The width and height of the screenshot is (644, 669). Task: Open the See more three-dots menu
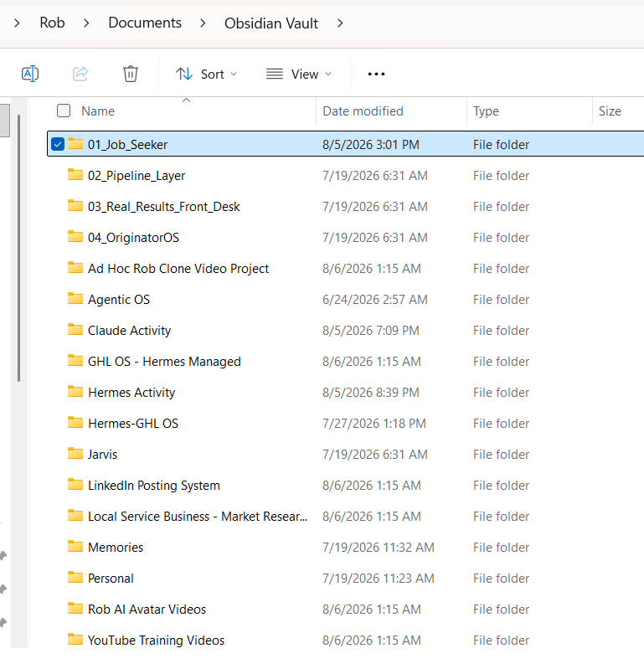point(376,75)
